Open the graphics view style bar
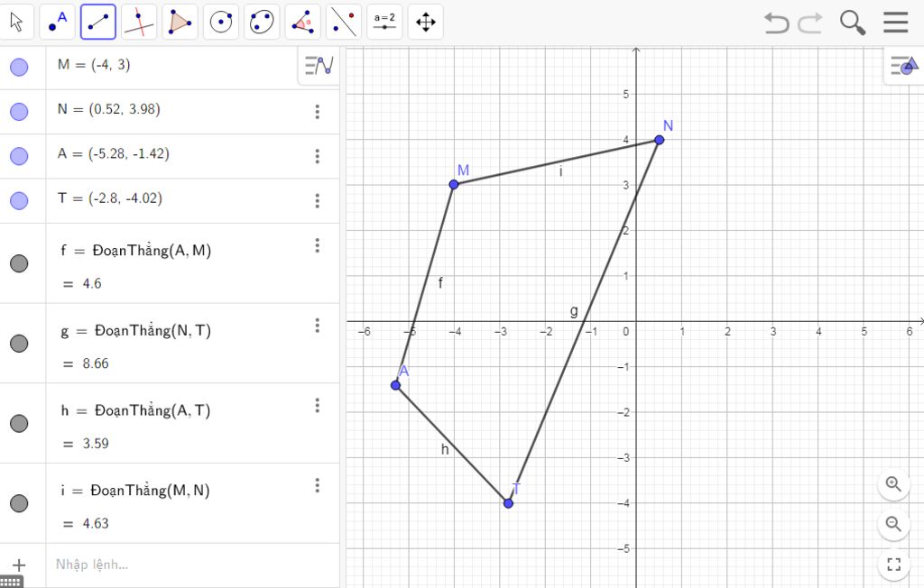924x588 pixels. tap(904, 66)
